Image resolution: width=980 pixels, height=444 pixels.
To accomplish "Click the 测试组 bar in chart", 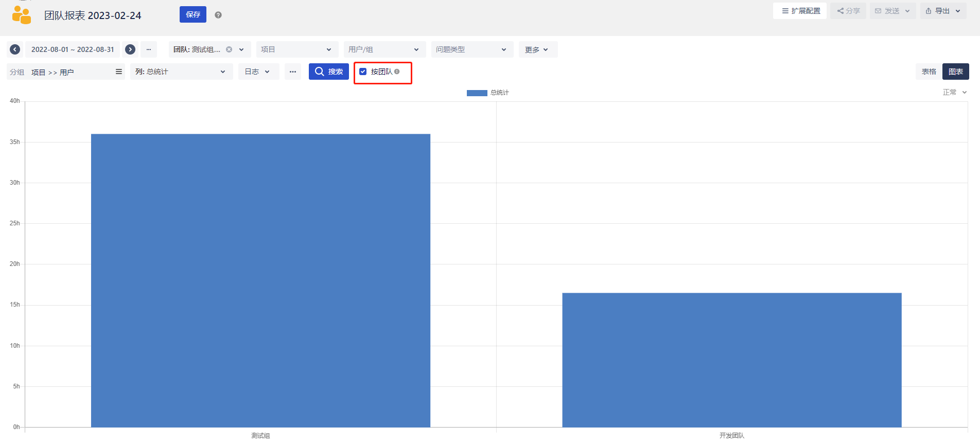I will pos(260,280).
